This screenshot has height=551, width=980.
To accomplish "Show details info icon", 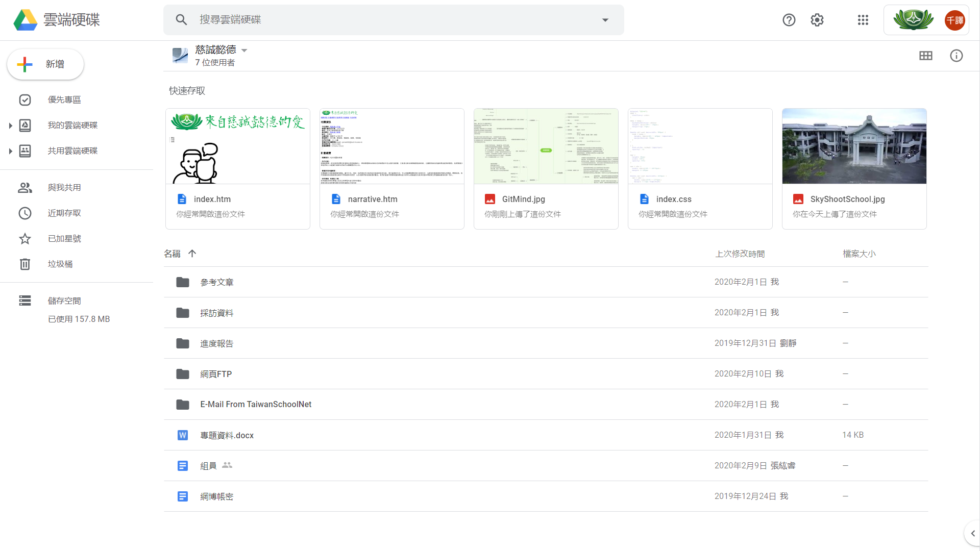I will pyautogui.click(x=956, y=56).
